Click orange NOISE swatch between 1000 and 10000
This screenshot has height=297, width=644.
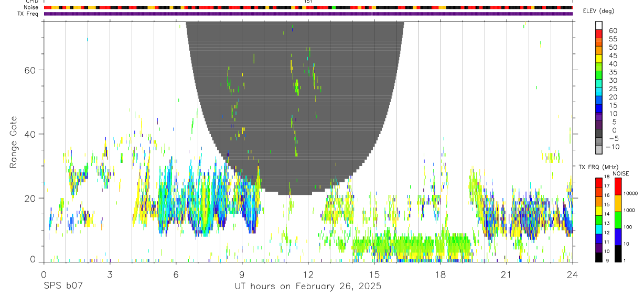(618, 203)
